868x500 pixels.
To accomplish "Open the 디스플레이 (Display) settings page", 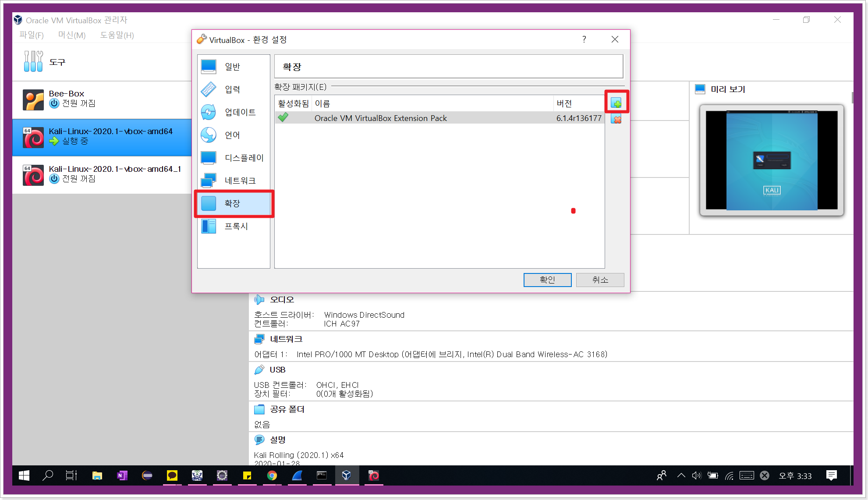I will (x=244, y=158).
